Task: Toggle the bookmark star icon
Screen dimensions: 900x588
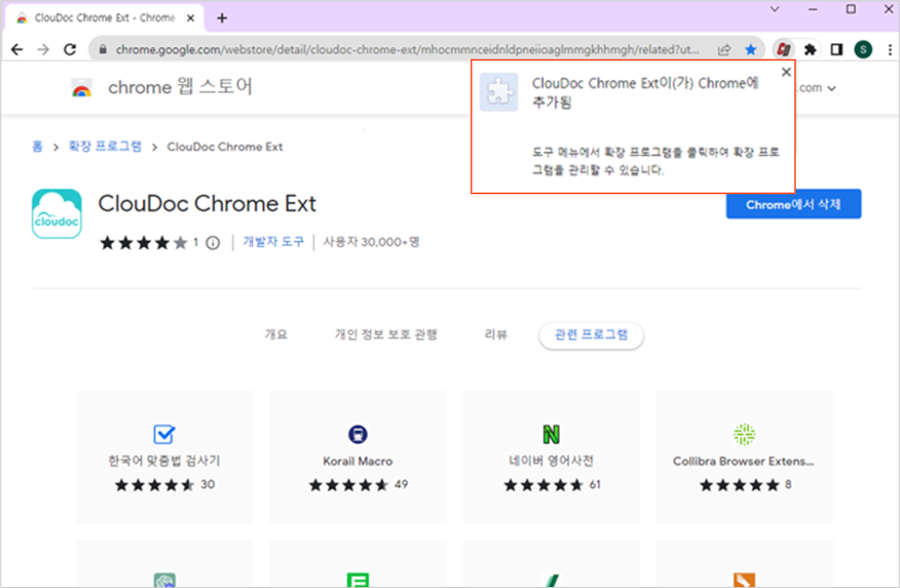Action: pyautogui.click(x=750, y=50)
